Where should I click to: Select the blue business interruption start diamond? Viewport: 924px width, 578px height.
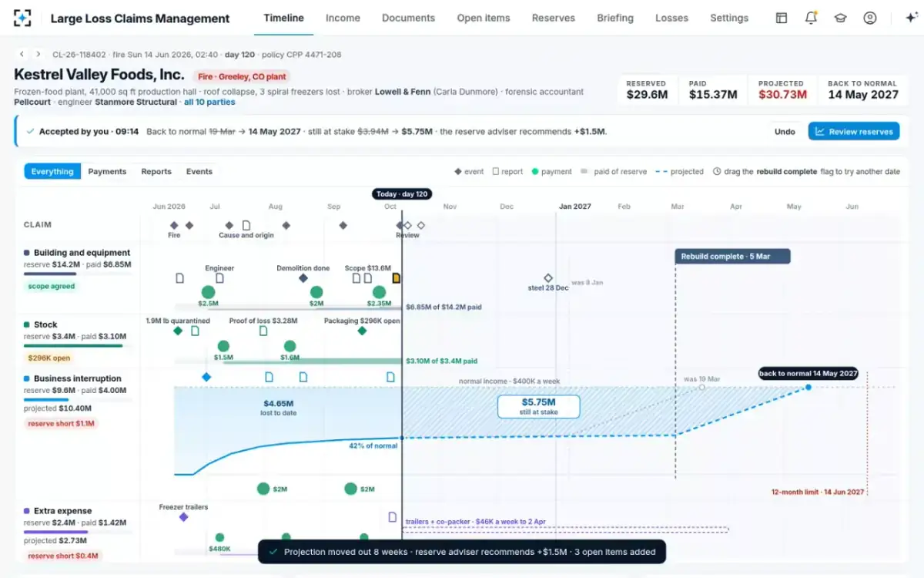click(x=206, y=377)
